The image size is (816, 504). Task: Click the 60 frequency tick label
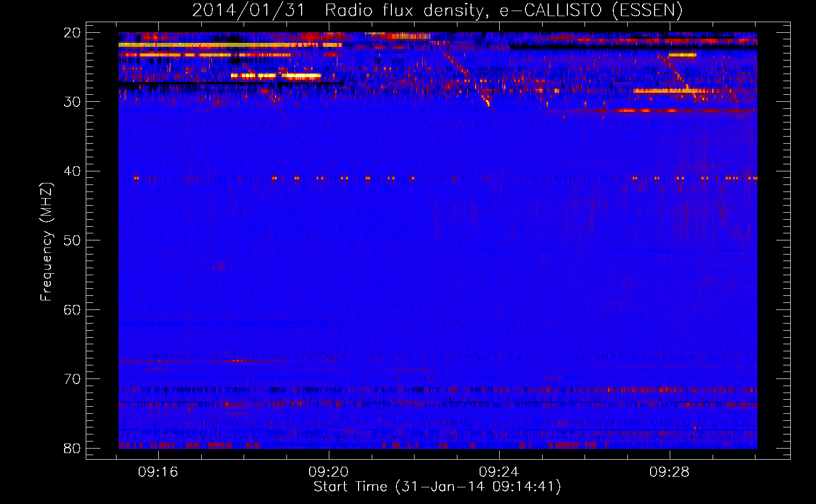[73, 310]
